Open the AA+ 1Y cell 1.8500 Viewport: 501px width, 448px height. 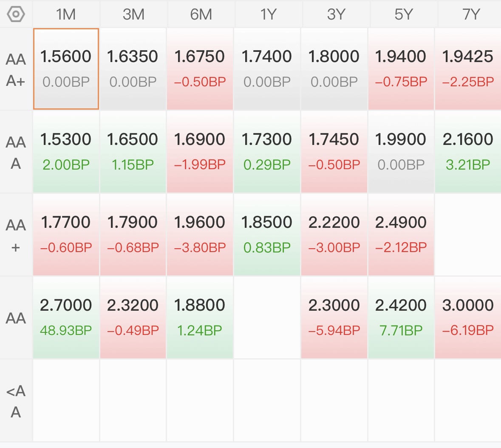coord(267,235)
